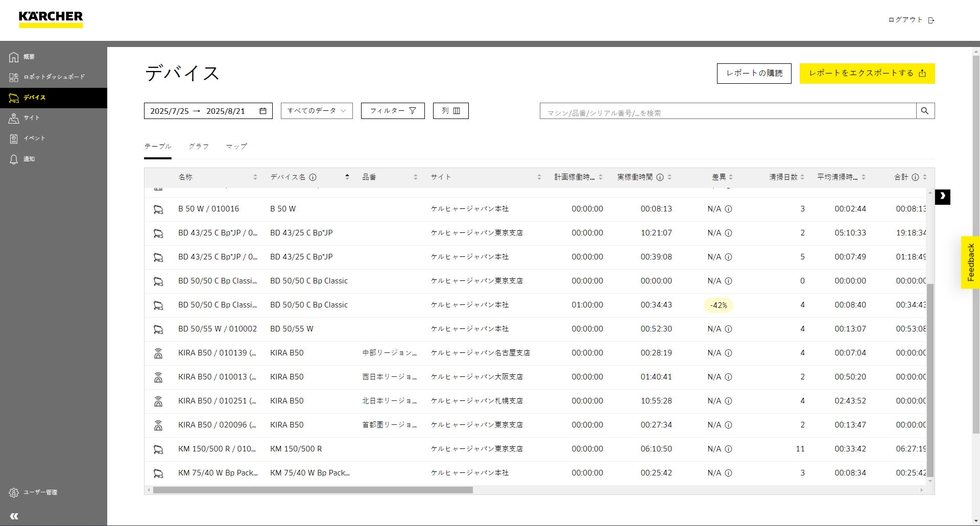Open the すべてのデータ dropdown

[317, 111]
